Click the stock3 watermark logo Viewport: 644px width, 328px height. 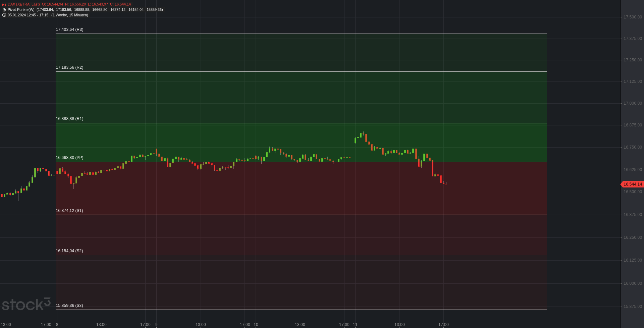[x=26, y=304]
